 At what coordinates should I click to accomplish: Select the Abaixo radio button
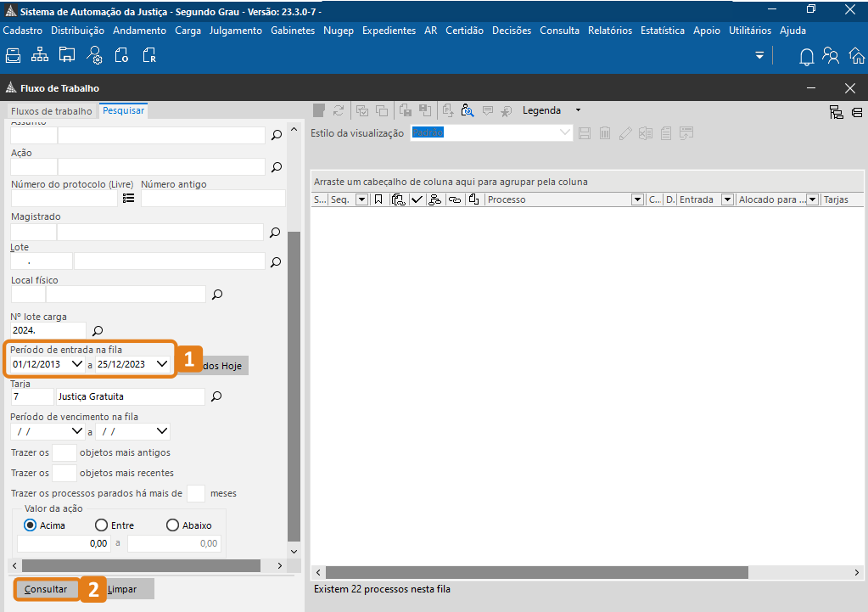coord(173,525)
